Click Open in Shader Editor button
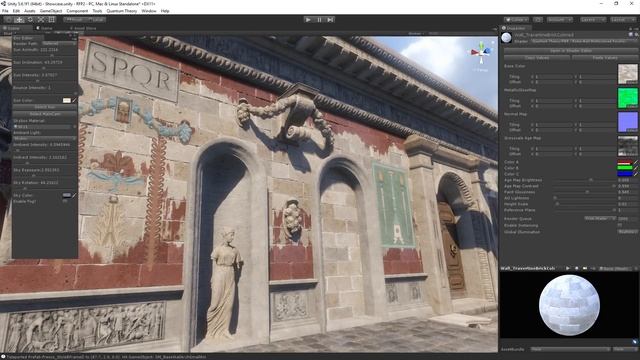 [571, 51]
